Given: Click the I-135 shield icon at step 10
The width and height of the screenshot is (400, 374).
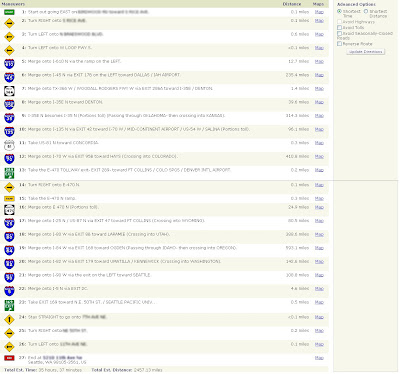Looking at the screenshot, I should click(9, 132).
